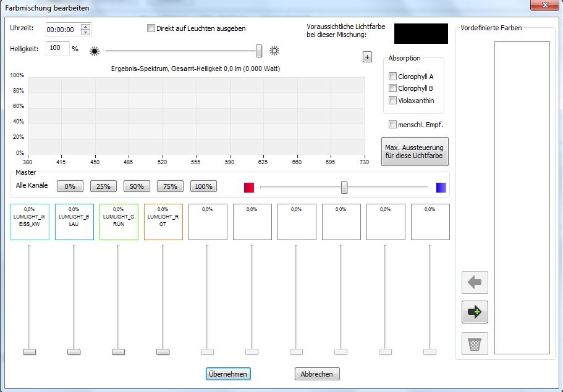563x392 pixels.
Task: Click the blue color square in Master
Action: tap(441, 187)
